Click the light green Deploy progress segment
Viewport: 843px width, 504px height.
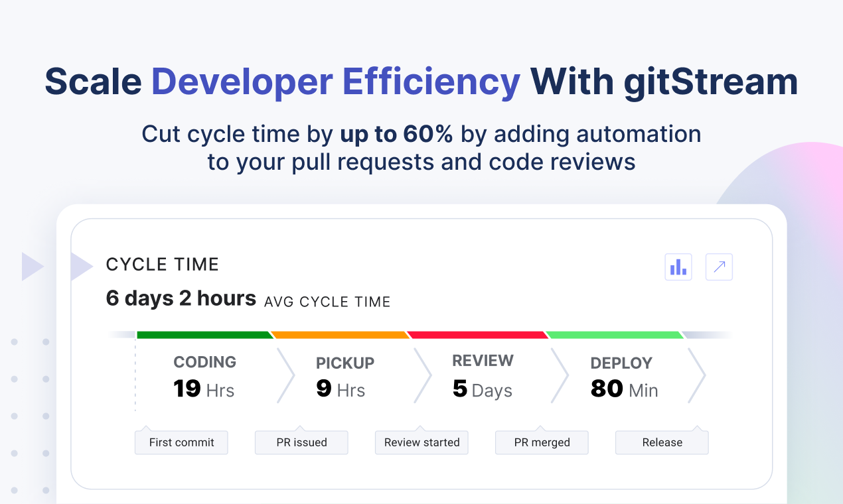click(x=615, y=335)
